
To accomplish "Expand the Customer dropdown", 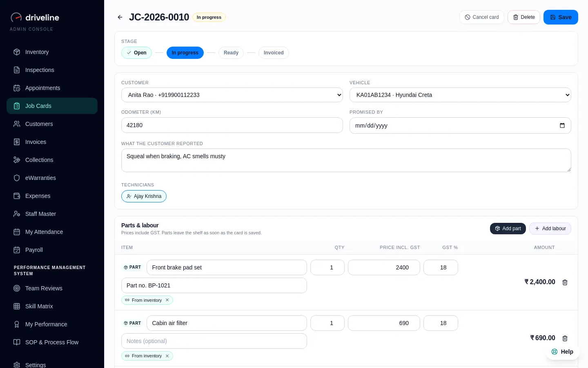I will coord(232,95).
